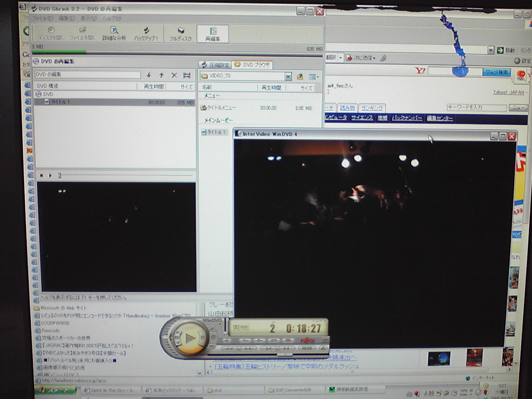Screen dimensions: 532x399
Task: Follow the サイエンス link in the blue nav bar
Action: click(x=362, y=118)
